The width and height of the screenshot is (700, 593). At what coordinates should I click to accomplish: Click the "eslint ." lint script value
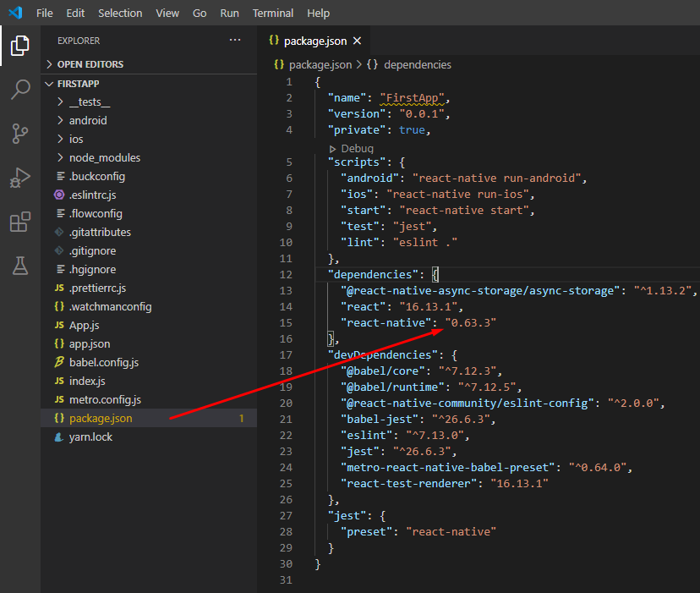click(425, 242)
